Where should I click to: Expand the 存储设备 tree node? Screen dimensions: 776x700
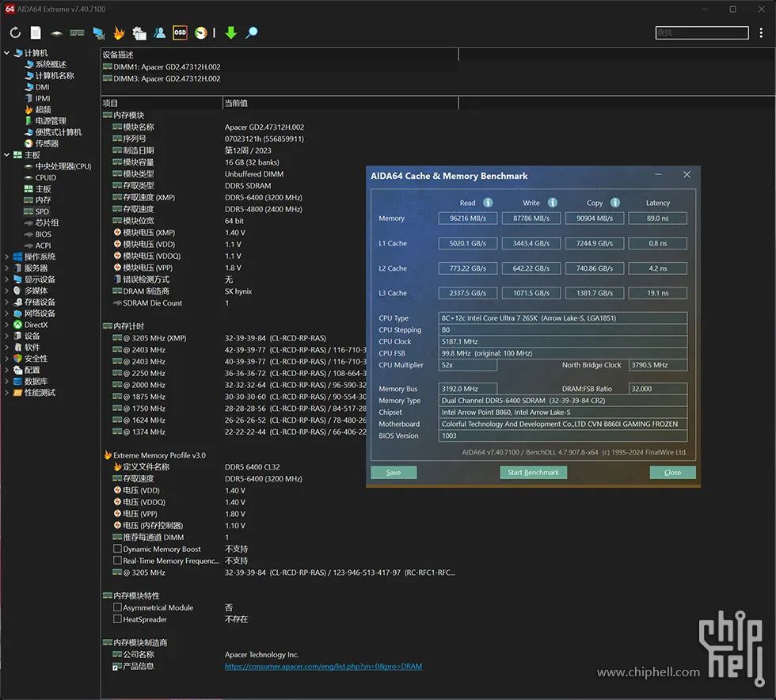6,302
